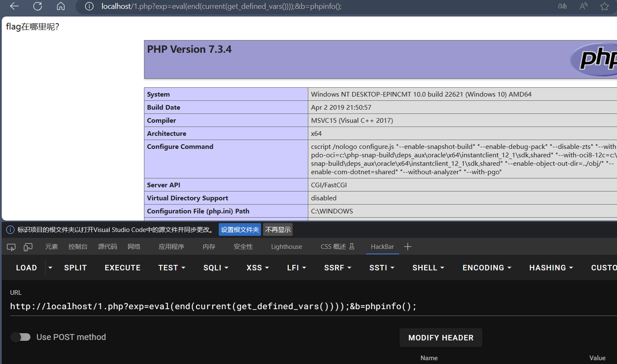The image size is (617, 364).
Task: Click the 'Server API' row label
Action: click(163, 185)
